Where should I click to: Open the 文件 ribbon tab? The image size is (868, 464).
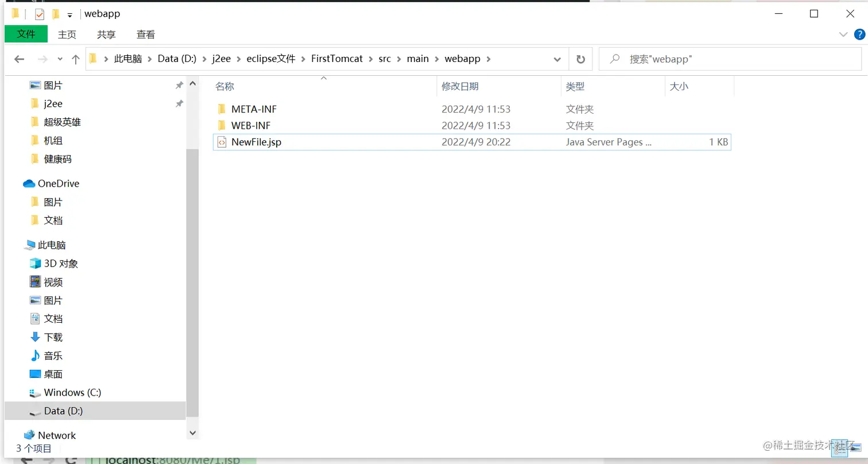coord(26,34)
